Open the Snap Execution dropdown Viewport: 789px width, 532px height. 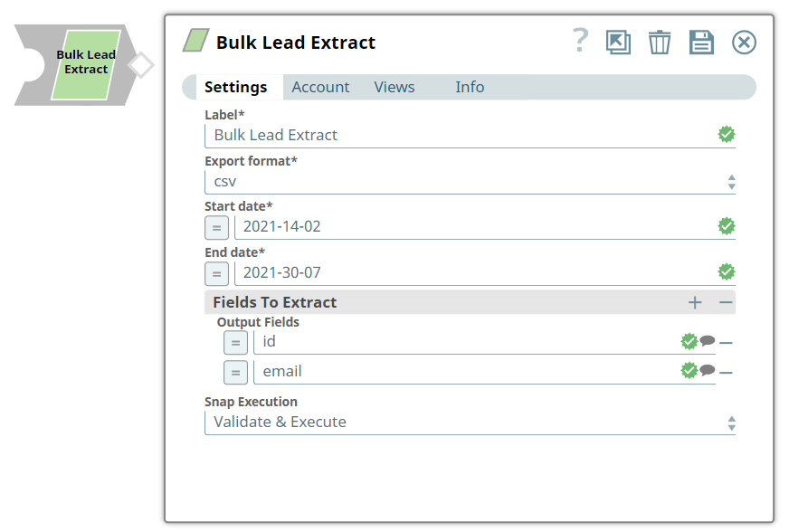[x=470, y=423]
